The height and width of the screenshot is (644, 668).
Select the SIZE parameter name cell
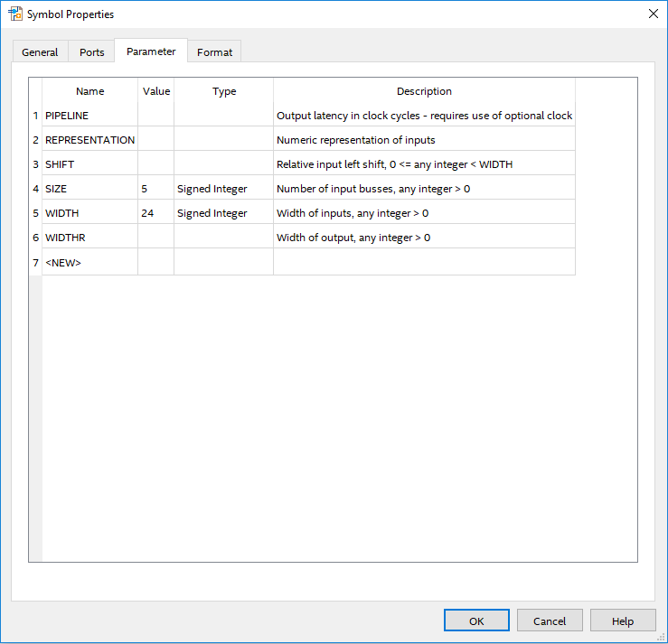click(89, 188)
